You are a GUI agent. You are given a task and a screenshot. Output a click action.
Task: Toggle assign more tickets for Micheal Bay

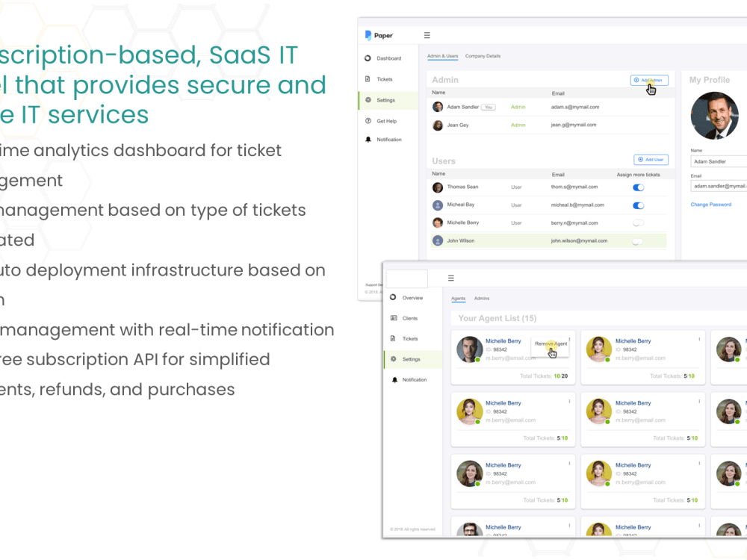(639, 205)
